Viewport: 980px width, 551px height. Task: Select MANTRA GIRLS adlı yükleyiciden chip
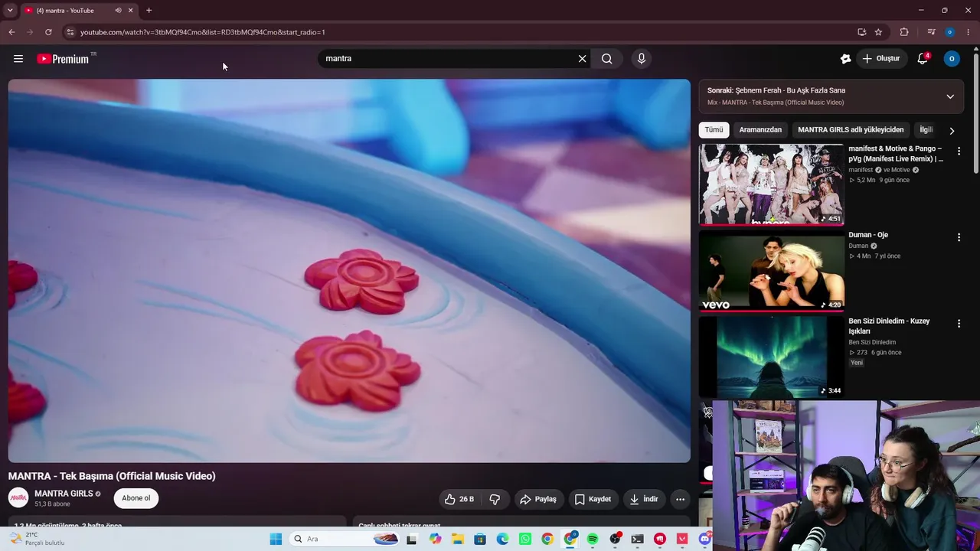[x=851, y=130]
